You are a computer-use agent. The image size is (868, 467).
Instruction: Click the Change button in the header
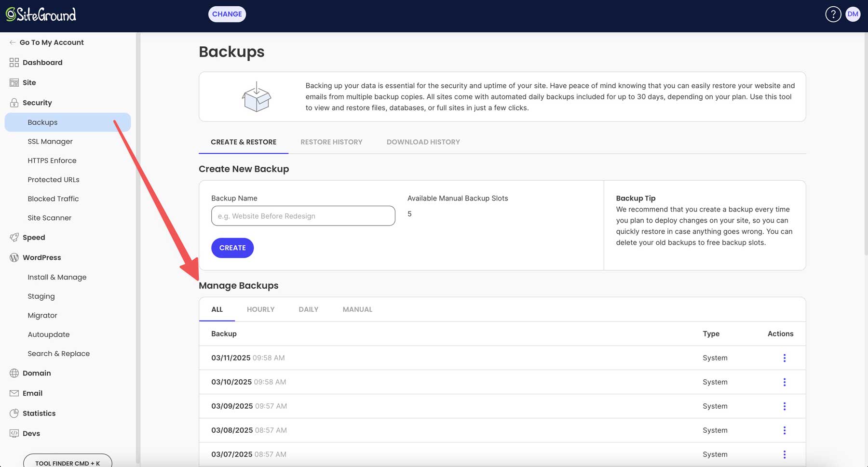(x=227, y=14)
